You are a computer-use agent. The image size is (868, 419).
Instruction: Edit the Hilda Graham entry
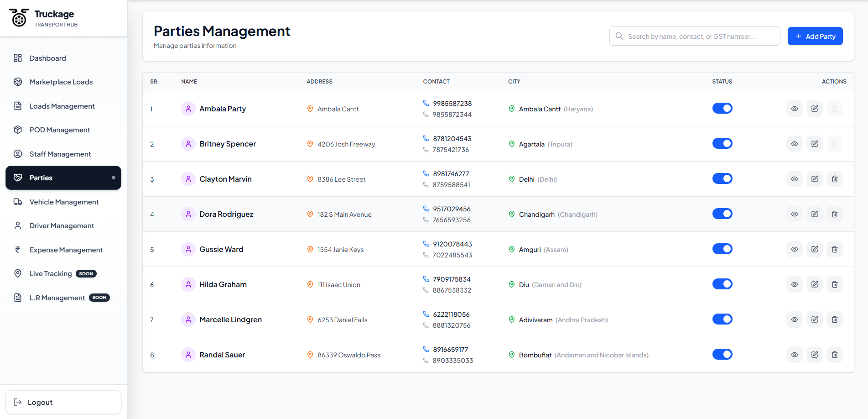[x=814, y=284]
